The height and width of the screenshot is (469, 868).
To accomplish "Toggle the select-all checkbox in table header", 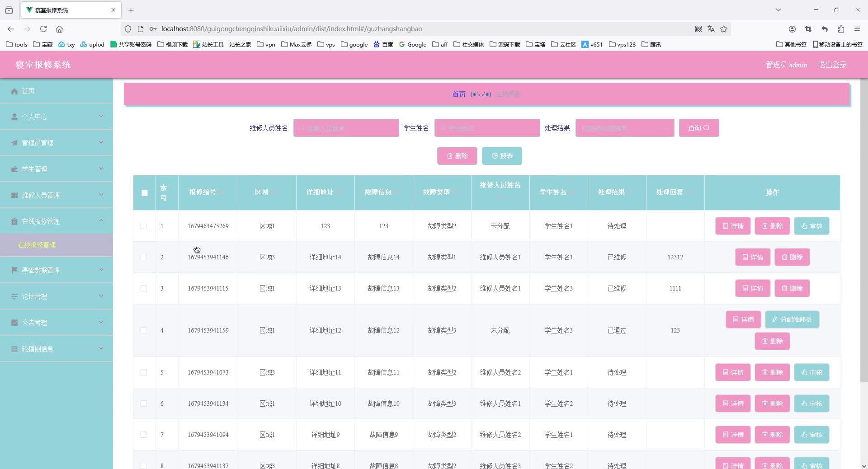I will (145, 193).
